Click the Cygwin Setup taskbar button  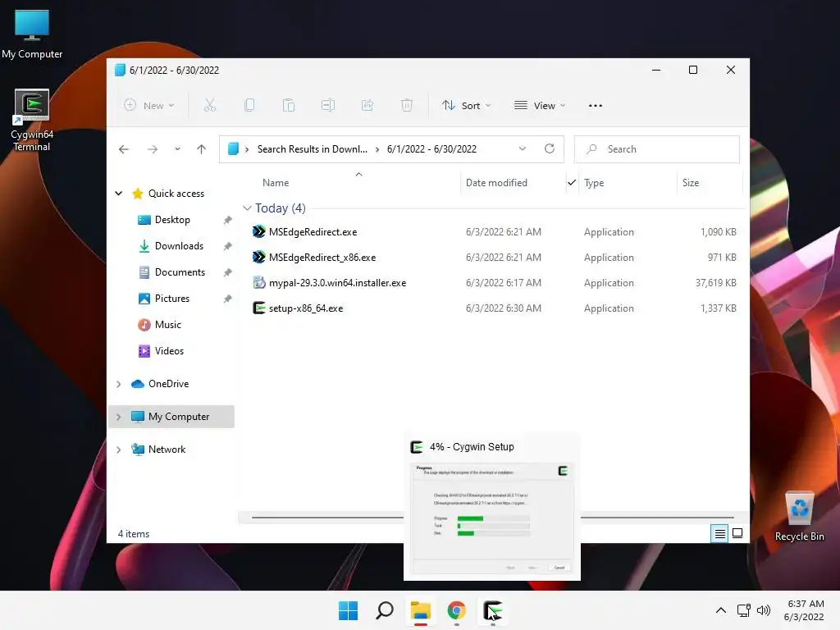click(x=492, y=610)
